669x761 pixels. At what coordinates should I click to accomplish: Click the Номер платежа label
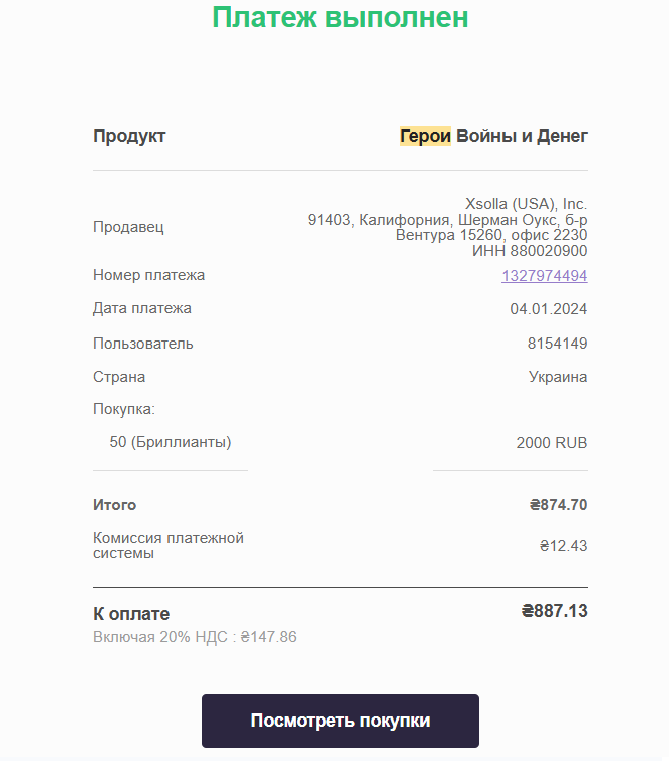(x=149, y=275)
